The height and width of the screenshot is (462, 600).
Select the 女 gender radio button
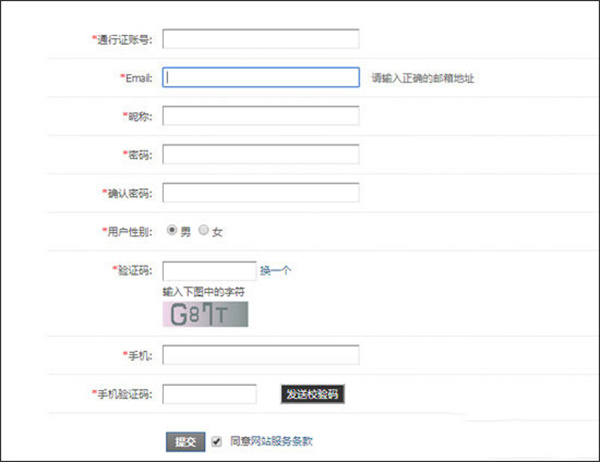click(x=204, y=230)
